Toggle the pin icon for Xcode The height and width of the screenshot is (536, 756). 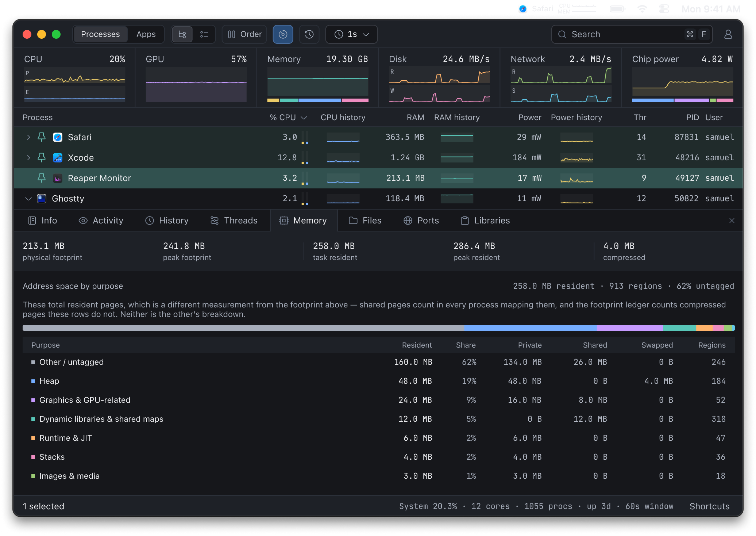(x=42, y=158)
